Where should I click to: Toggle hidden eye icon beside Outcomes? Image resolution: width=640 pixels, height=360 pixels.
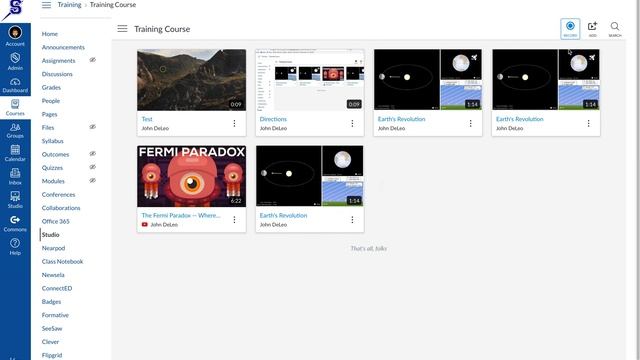(x=93, y=154)
